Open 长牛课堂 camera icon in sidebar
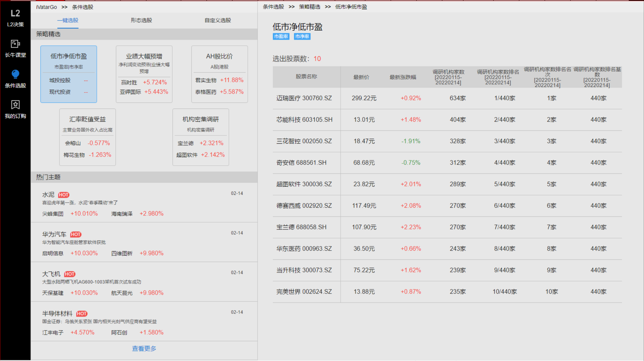This screenshot has width=644, height=361. 15,43
